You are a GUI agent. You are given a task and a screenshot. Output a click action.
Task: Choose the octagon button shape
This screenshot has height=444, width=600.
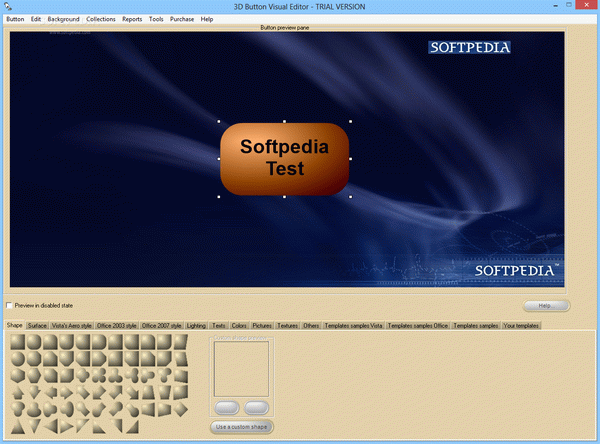pos(34,359)
